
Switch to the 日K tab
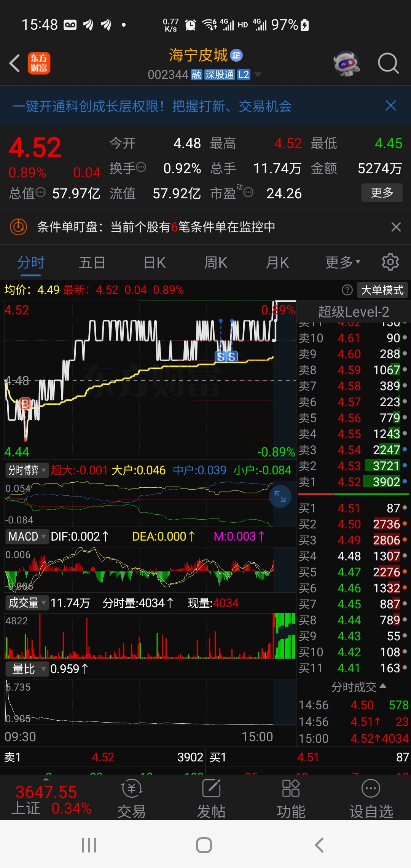155,263
